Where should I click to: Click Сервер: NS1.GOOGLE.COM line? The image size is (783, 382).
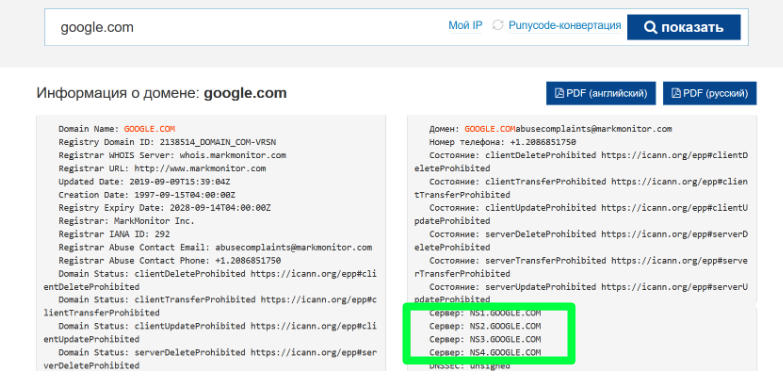[485, 313]
